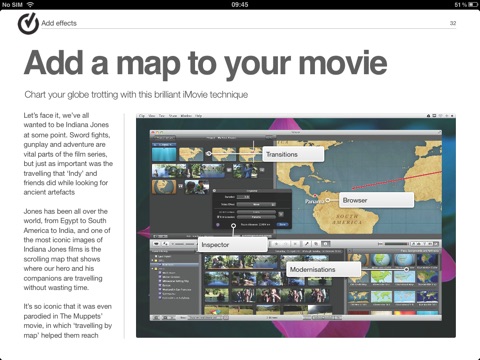
Task: Tap the Browser callout dot near Panama
Action: click(x=328, y=200)
